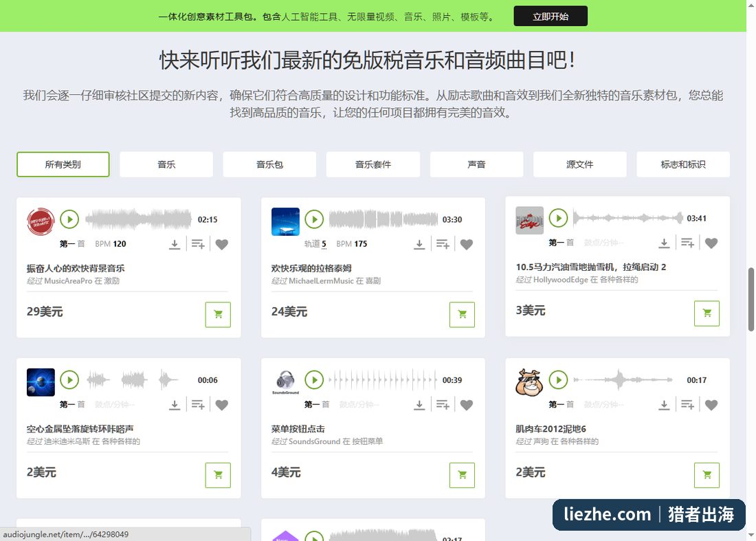756x541 pixels.
Task: Open the HollywoodEdge author link
Action: tap(560, 280)
